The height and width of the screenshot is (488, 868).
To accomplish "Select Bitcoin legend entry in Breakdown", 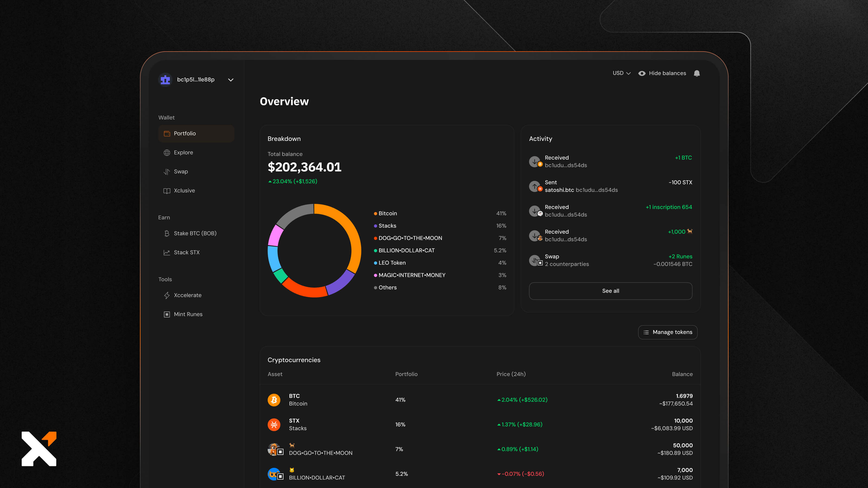I will point(440,214).
